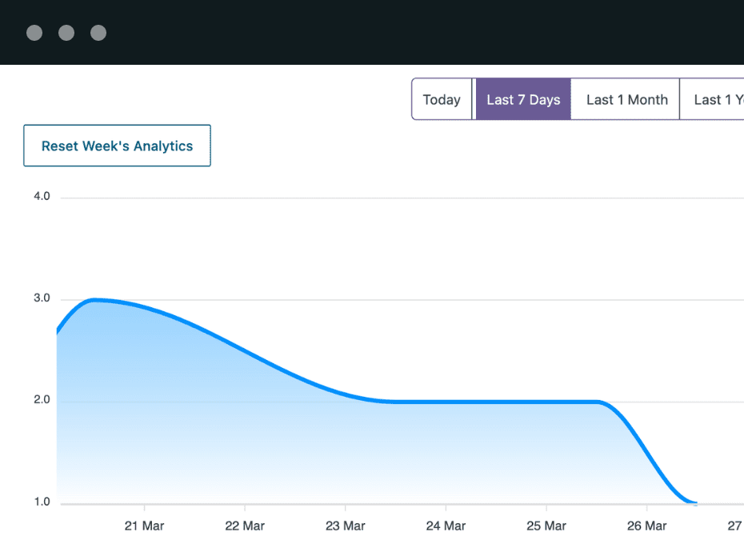Click the 25 Mar axis label
The height and width of the screenshot is (560, 744).
(x=546, y=526)
